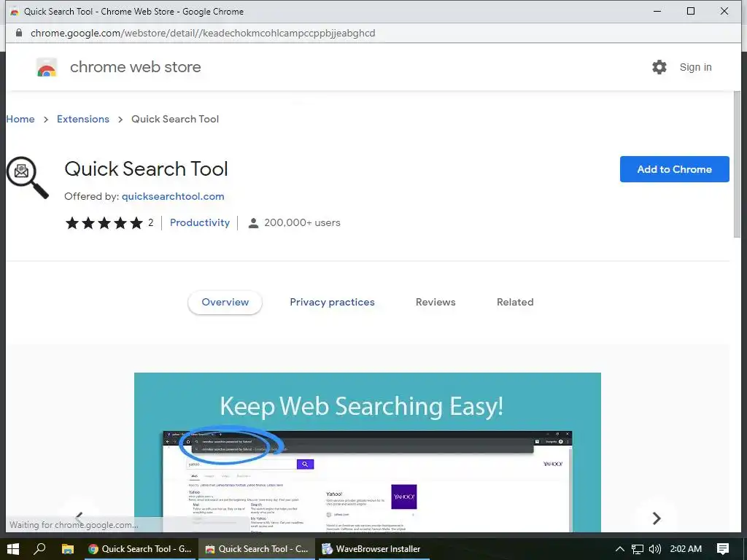Click the five-star rating
The height and width of the screenshot is (560, 747).
coord(104,223)
